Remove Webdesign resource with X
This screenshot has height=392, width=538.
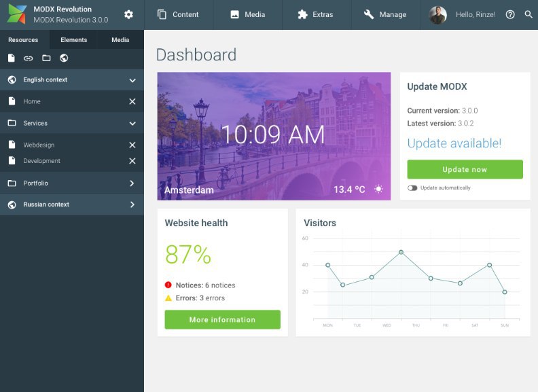(x=132, y=145)
